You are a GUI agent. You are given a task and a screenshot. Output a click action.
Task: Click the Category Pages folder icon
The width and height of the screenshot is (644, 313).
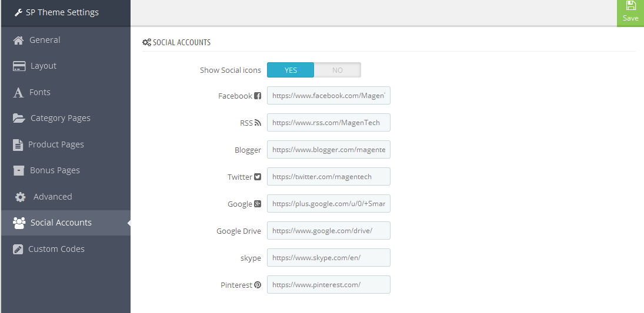(x=19, y=118)
